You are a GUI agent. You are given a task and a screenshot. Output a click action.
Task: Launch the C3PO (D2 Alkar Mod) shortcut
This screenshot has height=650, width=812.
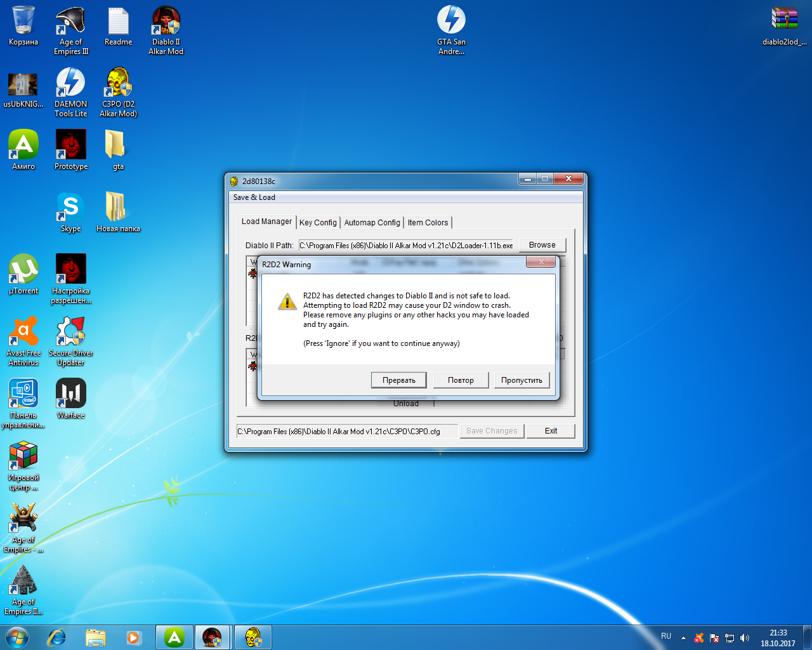coord(119,93)
